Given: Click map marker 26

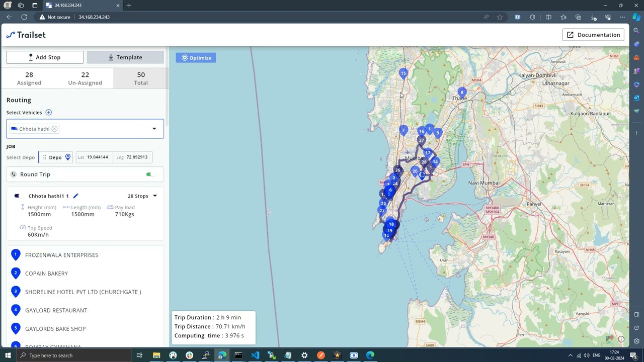Looking at the screenshot, I should pos(397,170).
